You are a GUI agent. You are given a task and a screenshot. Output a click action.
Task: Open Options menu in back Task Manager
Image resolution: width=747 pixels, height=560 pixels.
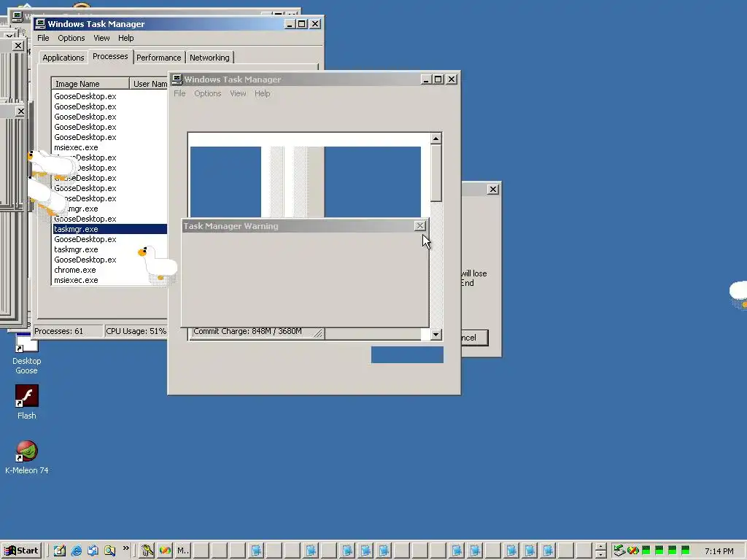pos(71,38)
